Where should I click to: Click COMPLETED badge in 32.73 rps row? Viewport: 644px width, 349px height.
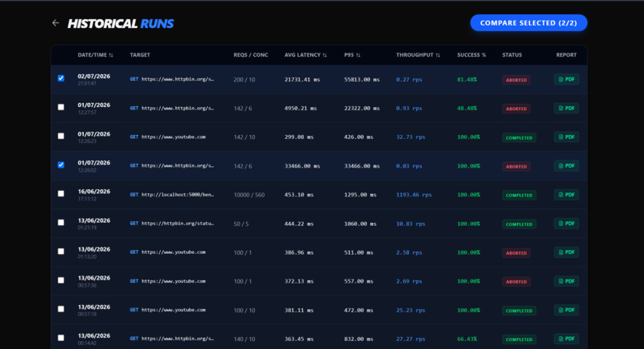pos(519,137)
